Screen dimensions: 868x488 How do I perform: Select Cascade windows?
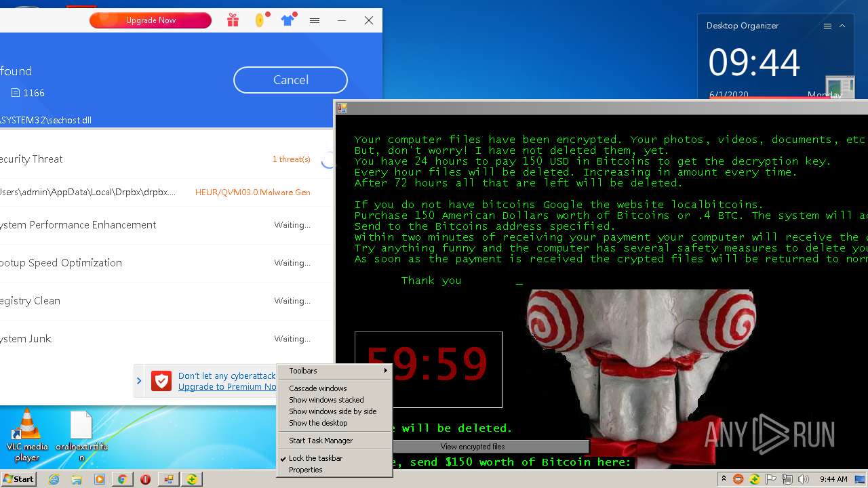pos(334,388)
